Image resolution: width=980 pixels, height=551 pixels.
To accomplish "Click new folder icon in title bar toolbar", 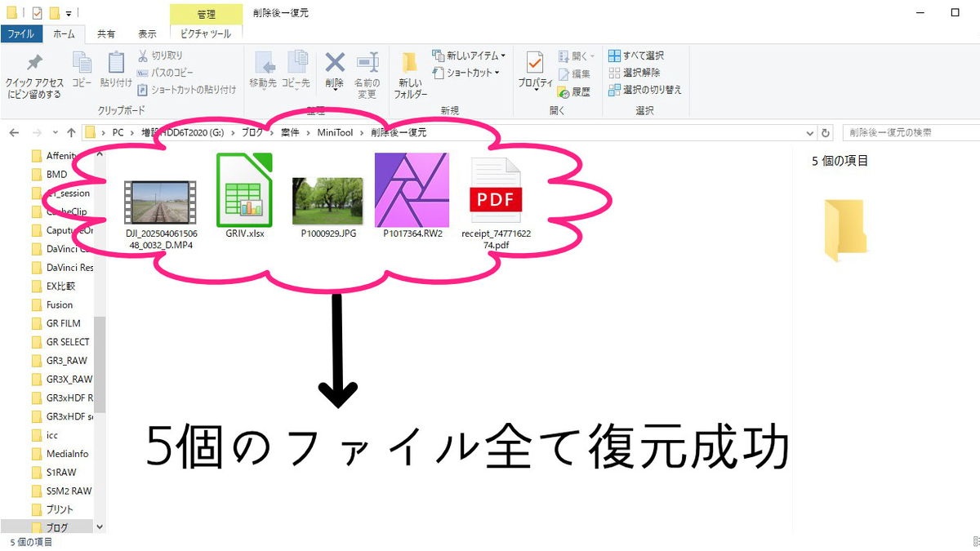I will [x=54, y=12].
